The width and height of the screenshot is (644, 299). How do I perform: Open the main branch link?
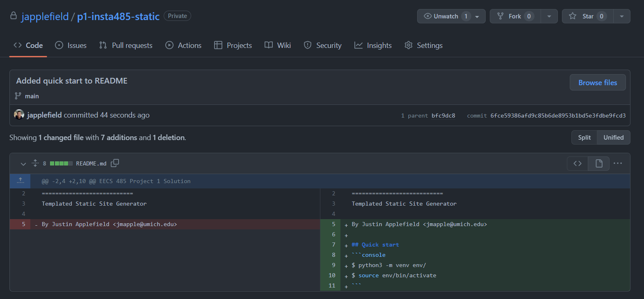[32, 96]
